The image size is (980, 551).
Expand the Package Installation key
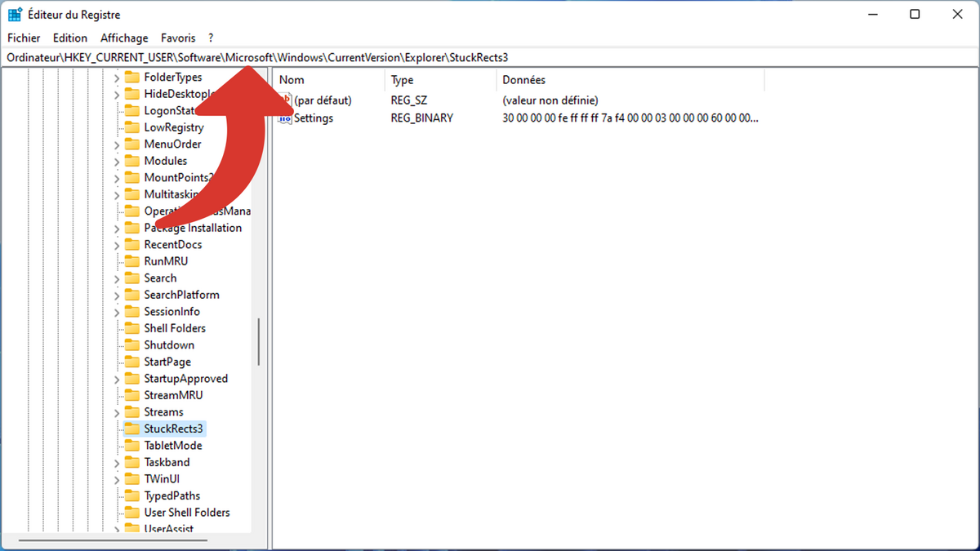(x=116, y=229)
